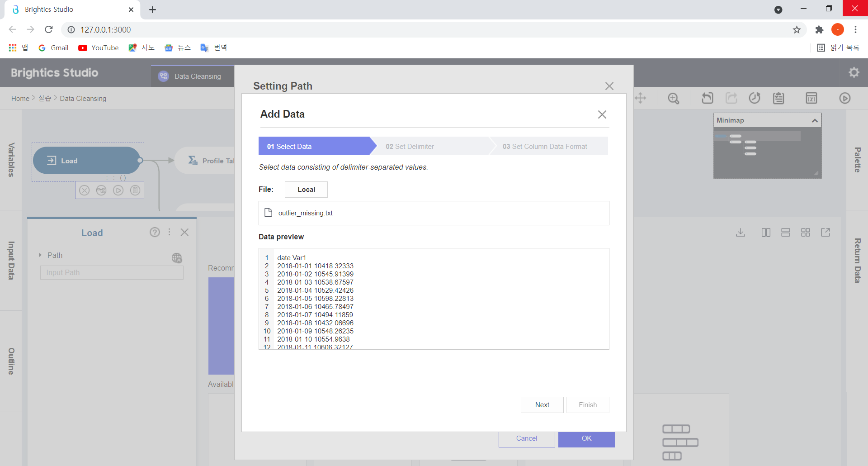Click the Input Path field

tap(112, 272)
